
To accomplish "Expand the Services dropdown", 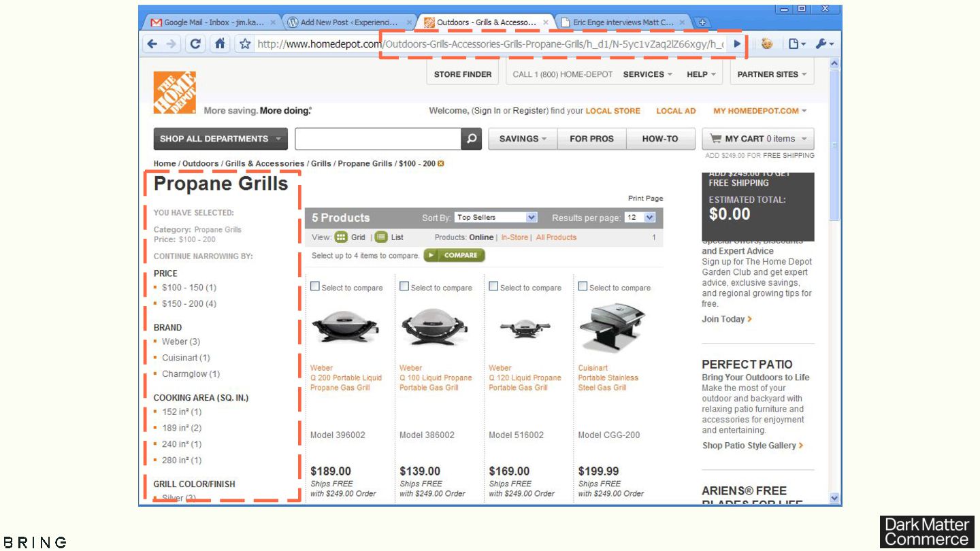I will tap(648, 75).
